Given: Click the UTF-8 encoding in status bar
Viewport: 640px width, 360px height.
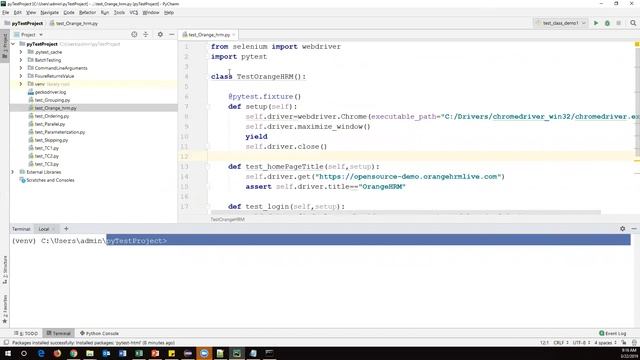Looking at the screenshot, I should pyautogui.click(x=581, y=343).
